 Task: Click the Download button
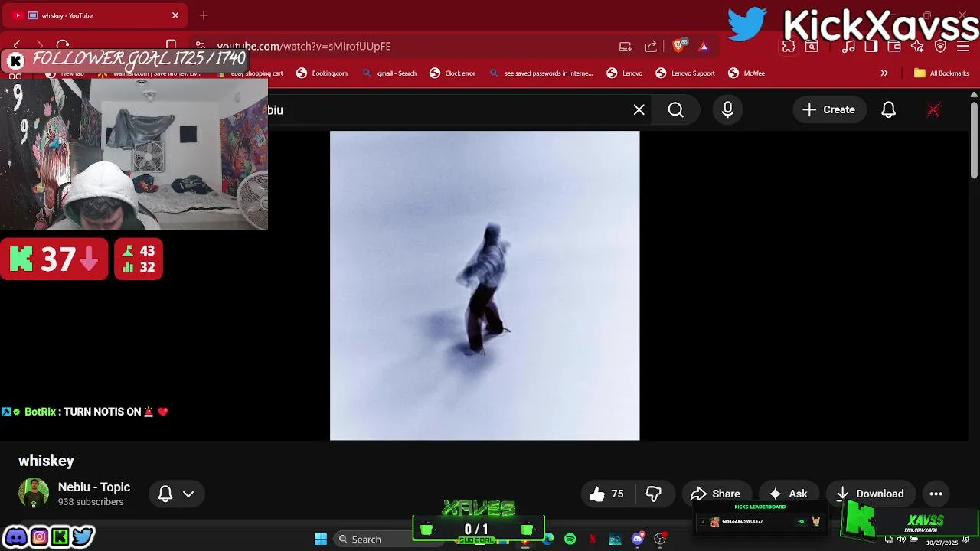click(x=871, y=494)
